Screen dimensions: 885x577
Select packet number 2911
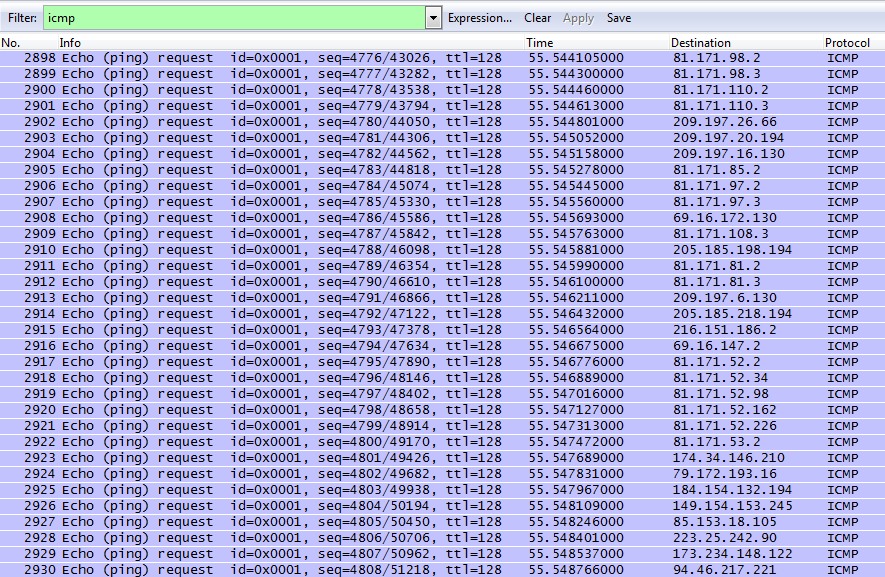[x=442, y=266]
